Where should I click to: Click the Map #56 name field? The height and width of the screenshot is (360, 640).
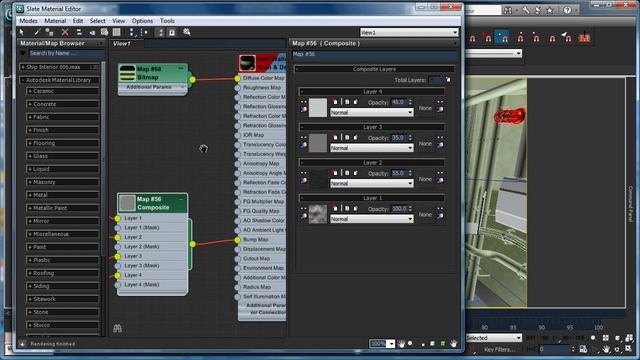pyautogui.click(x=374, y=54)
